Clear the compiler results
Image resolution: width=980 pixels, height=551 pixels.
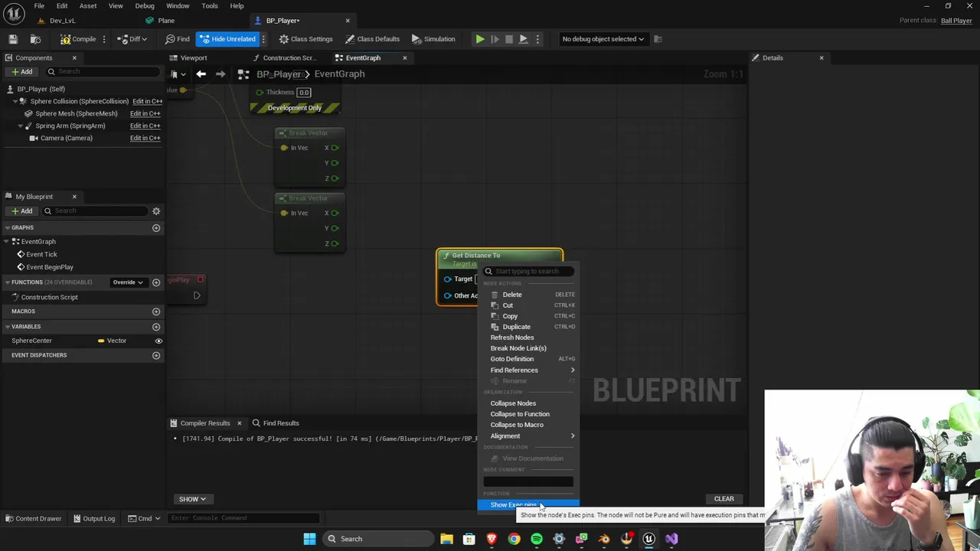pos(724,499)
